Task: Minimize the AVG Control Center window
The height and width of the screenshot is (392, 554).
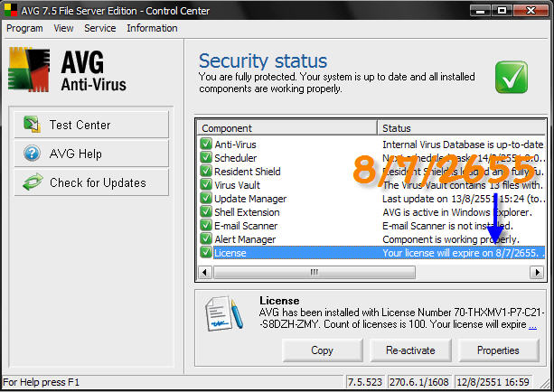Action: coord(480,11)
